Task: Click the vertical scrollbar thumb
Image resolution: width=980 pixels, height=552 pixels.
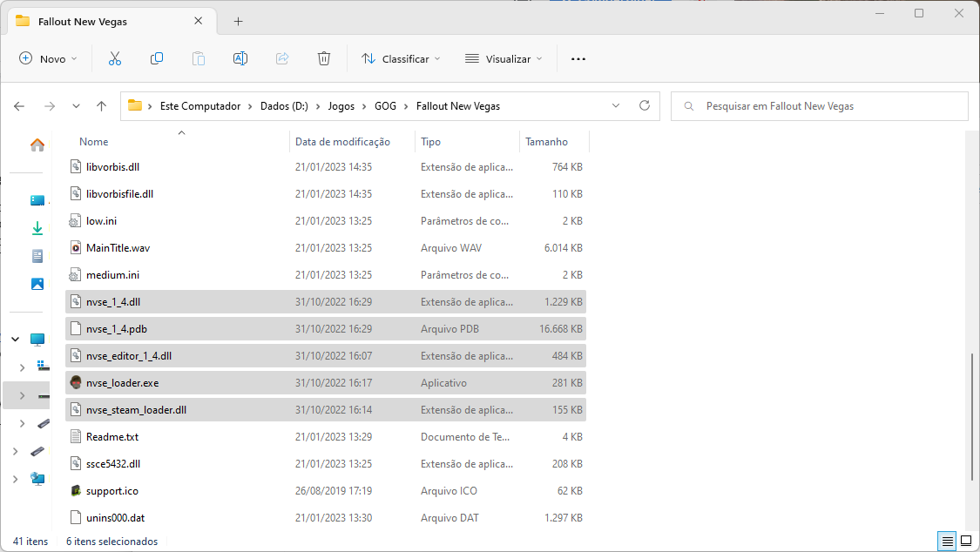Action: pos(972,416)
